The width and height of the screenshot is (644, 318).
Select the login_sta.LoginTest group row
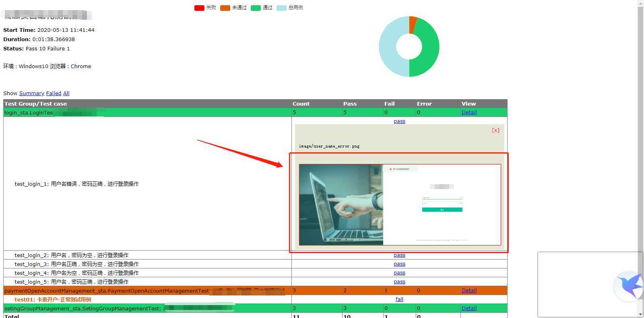click(255, 112)
